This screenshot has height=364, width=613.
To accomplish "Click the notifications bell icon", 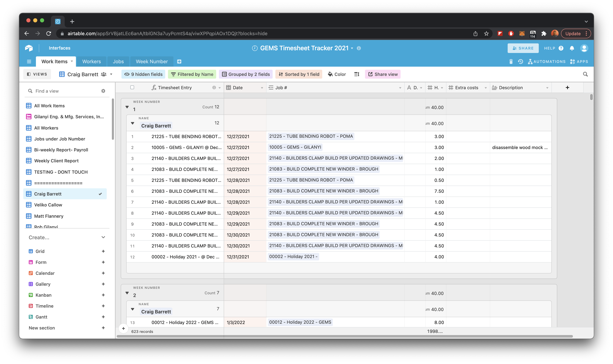I will 572,48.
